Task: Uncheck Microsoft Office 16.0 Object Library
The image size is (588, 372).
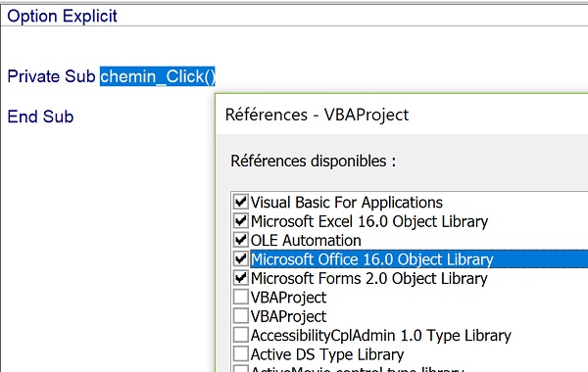Action: click(x=240, y=258)
